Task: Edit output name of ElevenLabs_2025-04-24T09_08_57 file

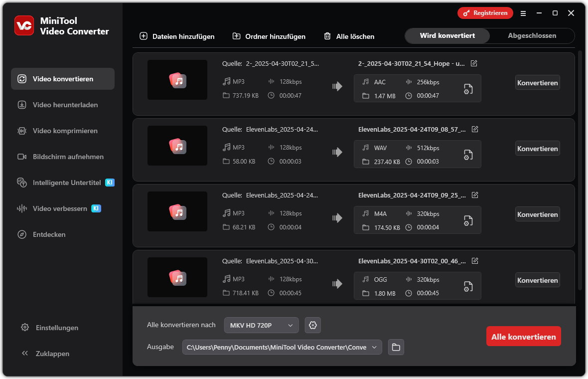Action: 475,129
